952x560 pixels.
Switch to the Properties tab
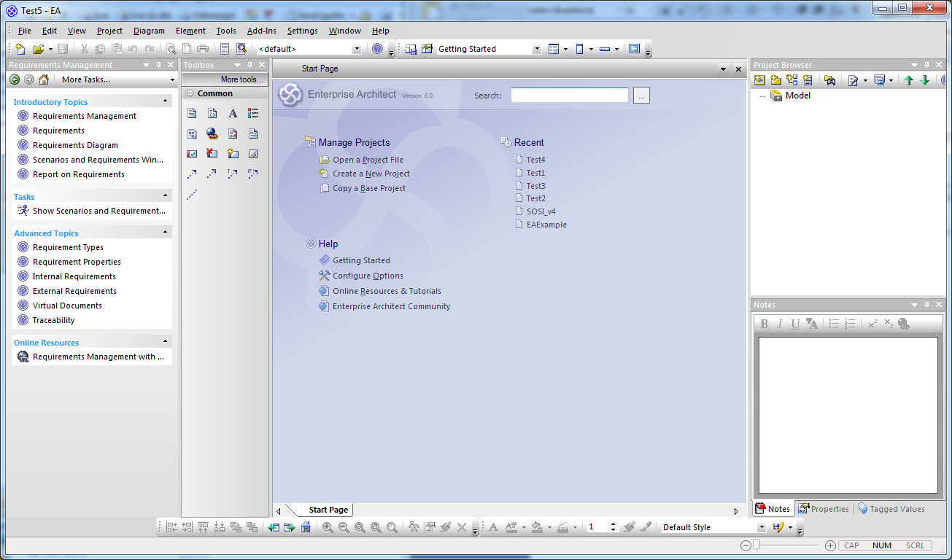point(824,509)
